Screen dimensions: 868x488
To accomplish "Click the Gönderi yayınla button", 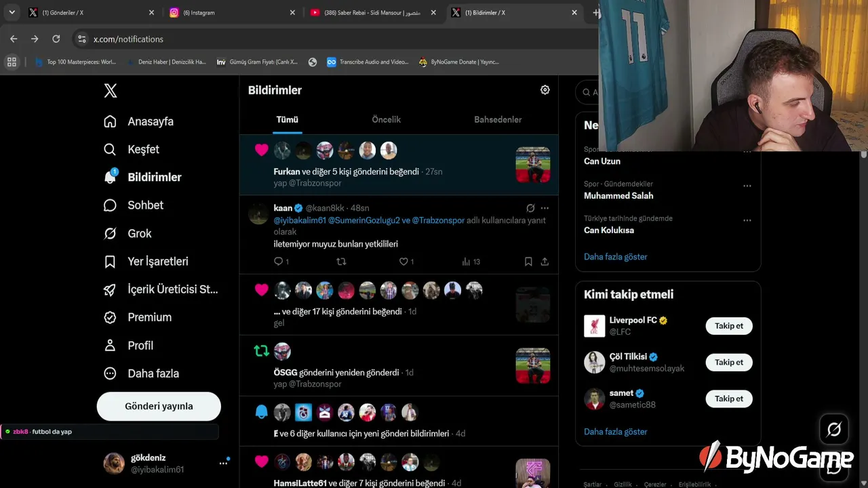I will [159, 406].
